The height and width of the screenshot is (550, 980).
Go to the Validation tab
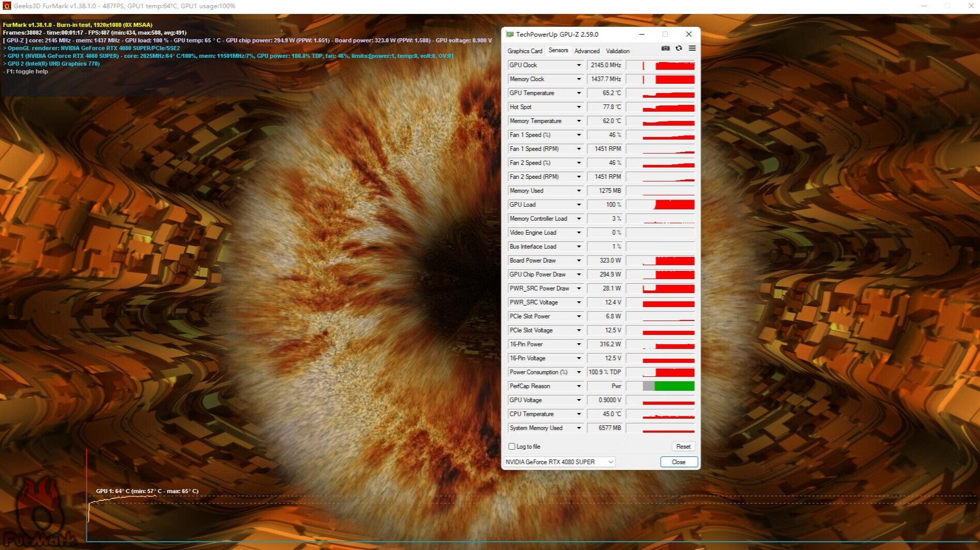618,51
